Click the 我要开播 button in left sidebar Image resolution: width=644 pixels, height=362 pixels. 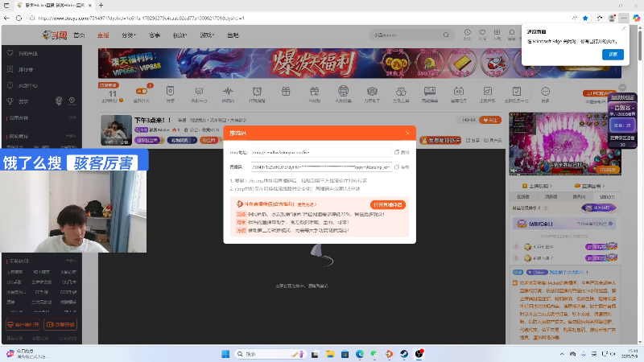pos(60,324)
